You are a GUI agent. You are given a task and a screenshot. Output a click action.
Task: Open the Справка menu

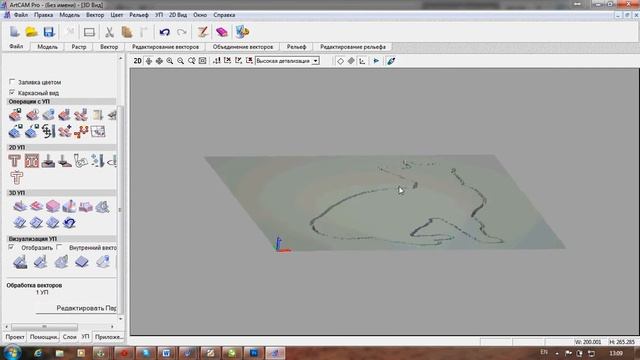[224, 15]
